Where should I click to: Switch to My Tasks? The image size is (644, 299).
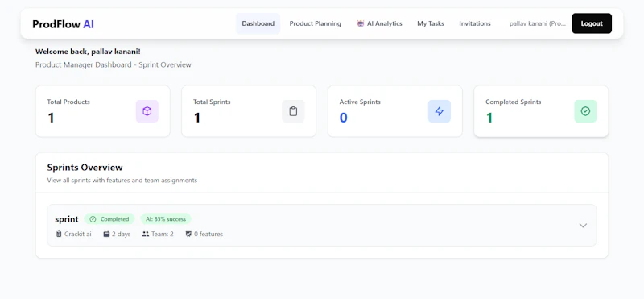[431, 23]
